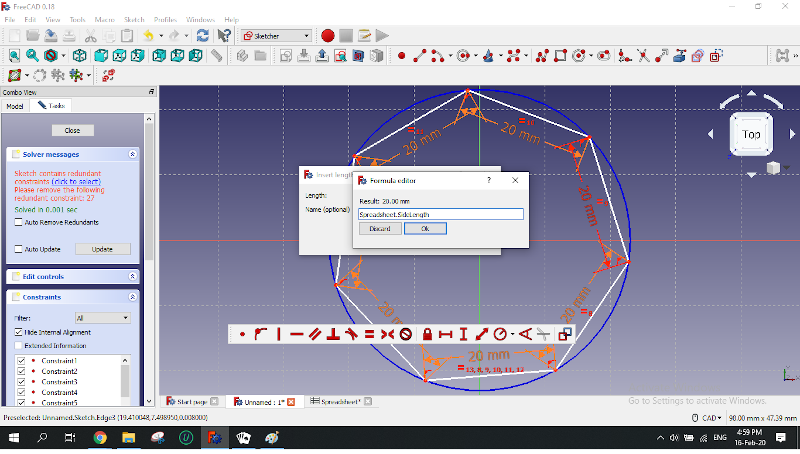This screenshot has height=454, width=800.
Task: Select the Create fillet tool
Action: [625, 56]
